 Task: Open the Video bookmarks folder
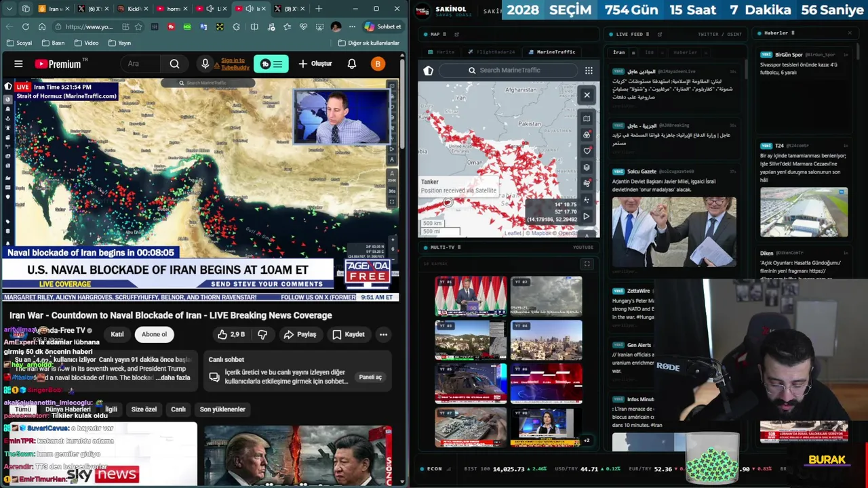[86, 43]
